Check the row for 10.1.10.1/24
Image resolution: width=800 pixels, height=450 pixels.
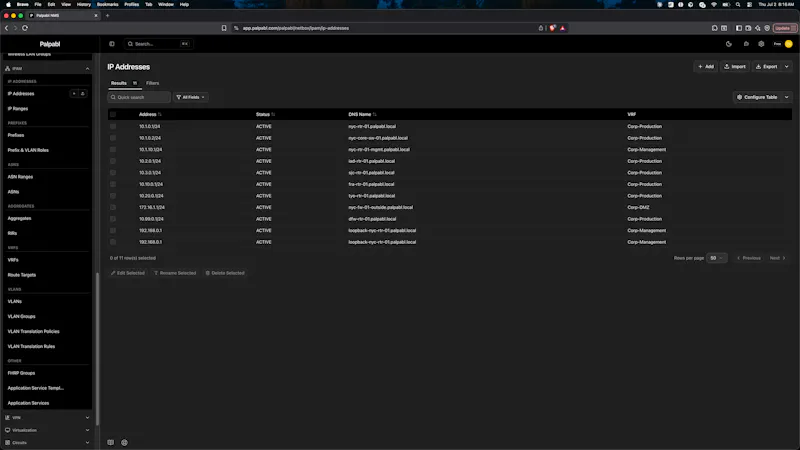click(x=113, y=149)
